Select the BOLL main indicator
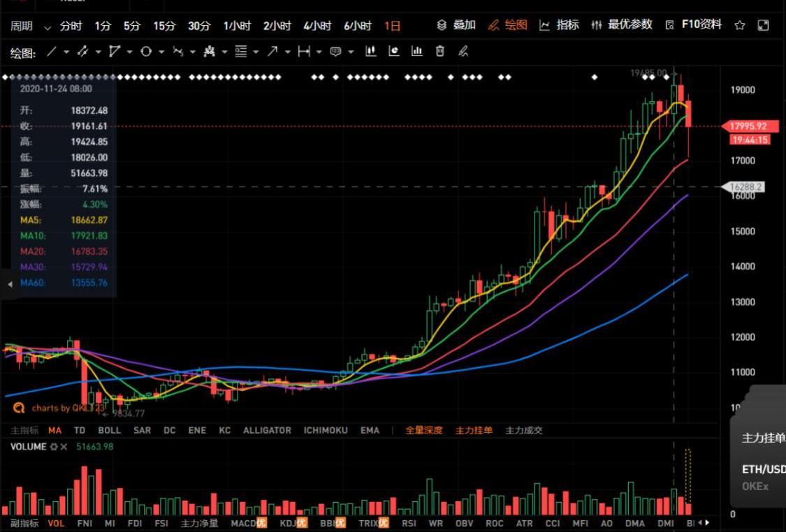Viewport: 786px width, 532px height. click(109, 431)
